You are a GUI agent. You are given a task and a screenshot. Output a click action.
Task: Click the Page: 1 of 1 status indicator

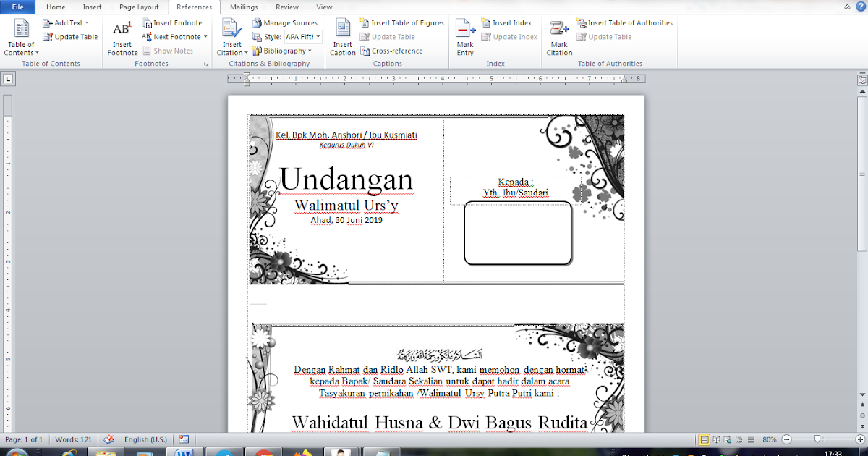[x=24, y=439]
